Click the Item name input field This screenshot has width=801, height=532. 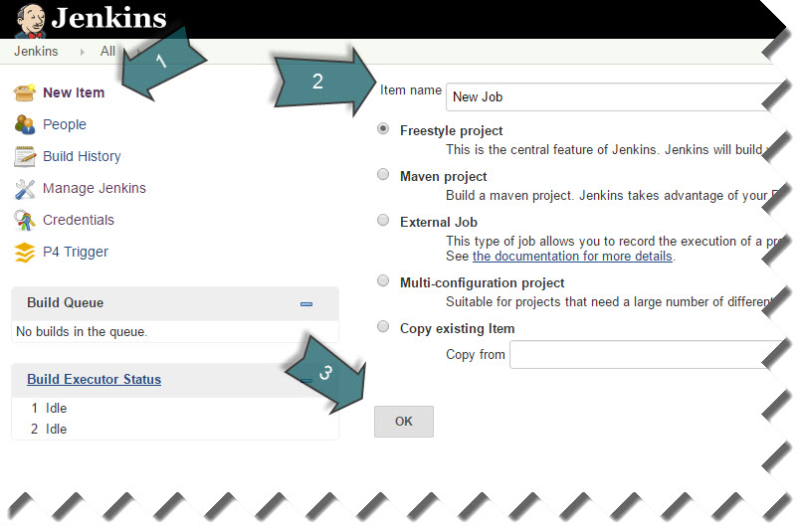613,97
